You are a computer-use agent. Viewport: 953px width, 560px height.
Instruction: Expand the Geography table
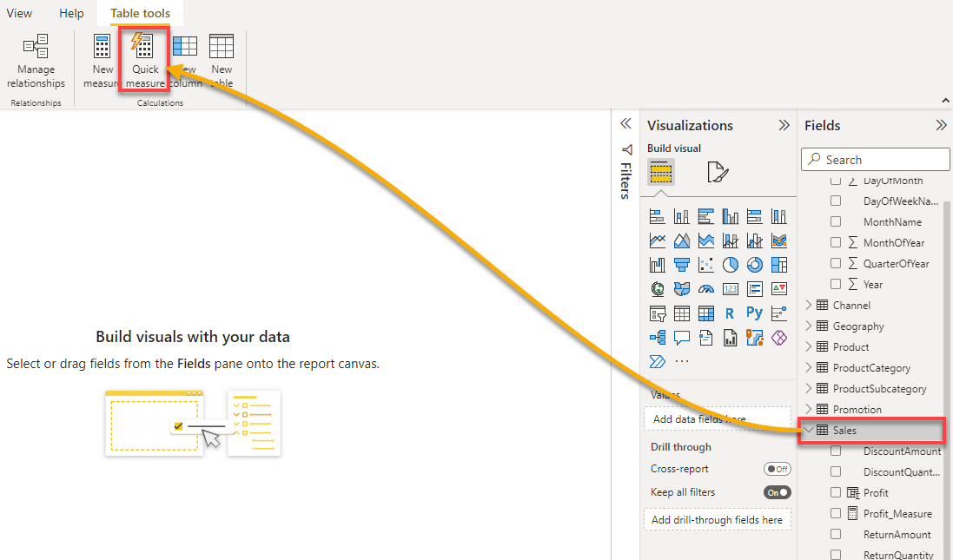click(809, 326)
